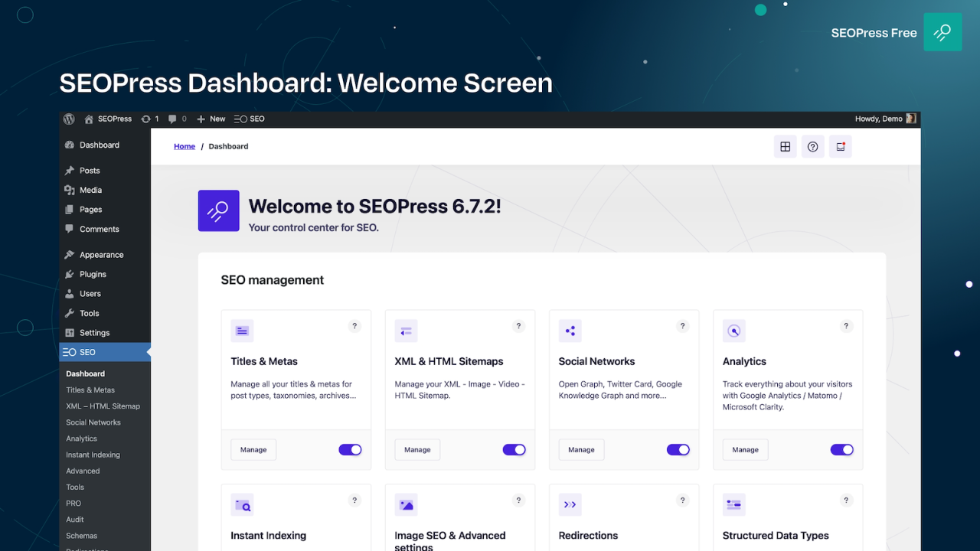This screenshot has width=980, height=551.
Task: Open help tooltip on Instant Indexing card
Action: [354, 500]
